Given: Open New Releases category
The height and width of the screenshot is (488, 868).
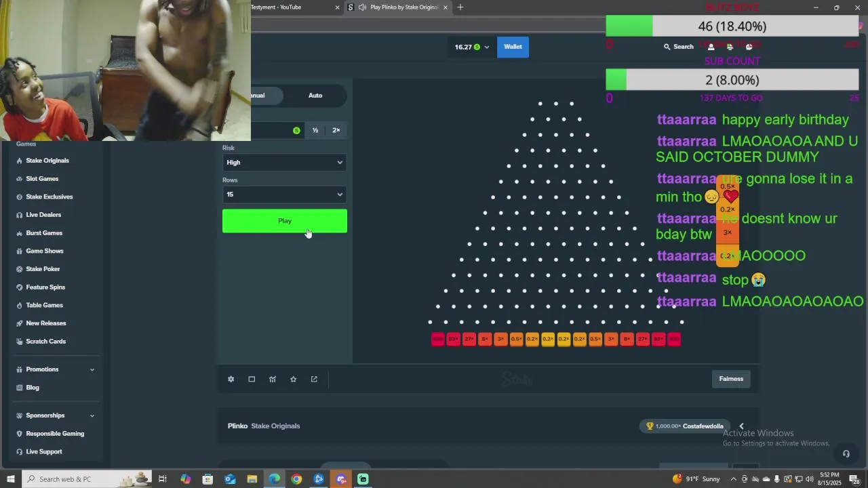Looking at the screenshot, I should [46, 323].
